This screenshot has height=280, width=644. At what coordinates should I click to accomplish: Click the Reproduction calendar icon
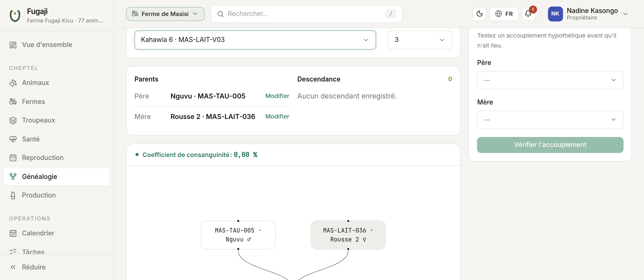pos(13,158)
